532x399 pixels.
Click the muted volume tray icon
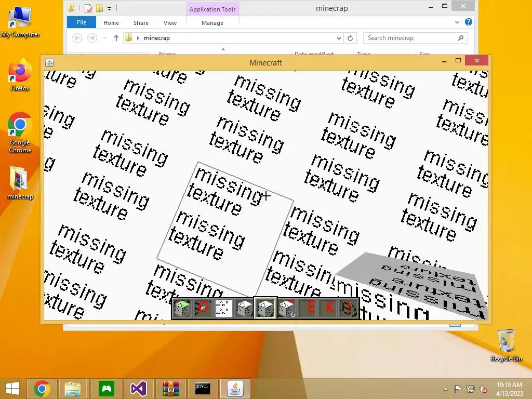[483, 389]
